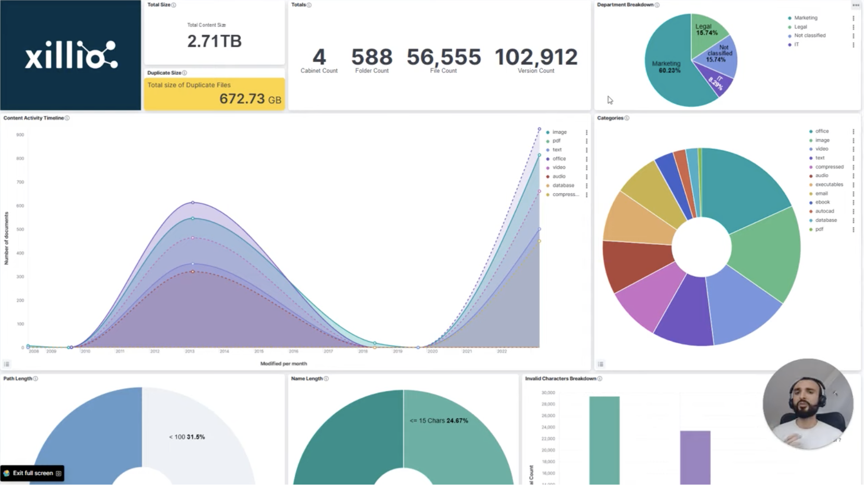Toggle Marketing series in Department legend
Image resolution: width=868 pixels, height=495 pixels.
coord(806,18)
